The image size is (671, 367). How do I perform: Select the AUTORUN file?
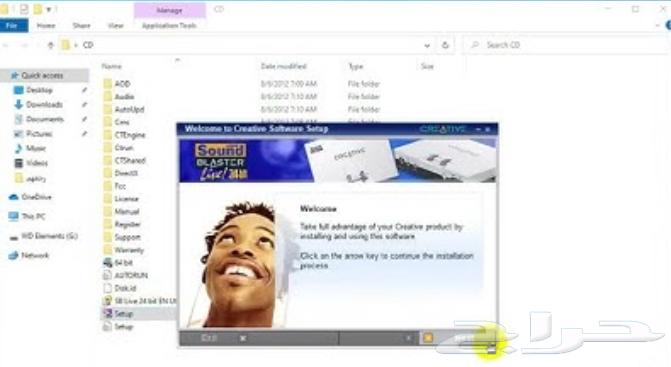click(131, 275)
